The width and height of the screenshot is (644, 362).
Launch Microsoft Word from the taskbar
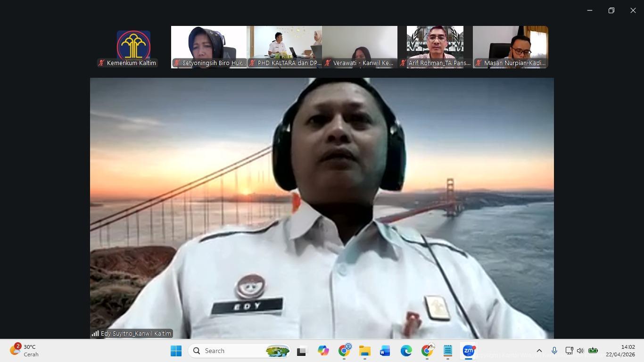coord(385,351)
